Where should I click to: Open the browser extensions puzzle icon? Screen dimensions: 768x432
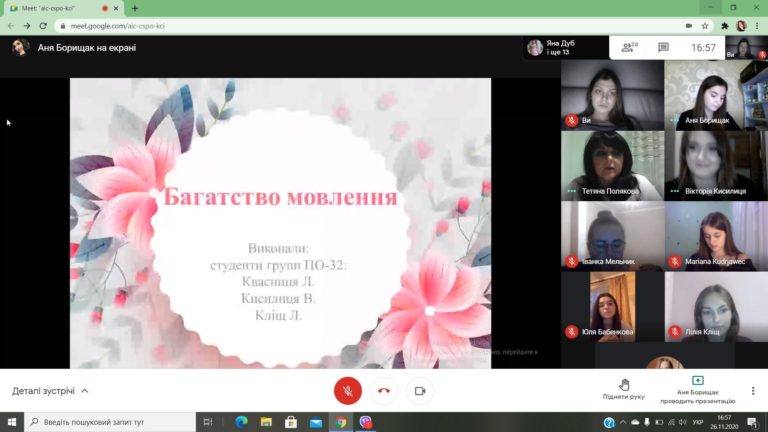click(724, 26)
